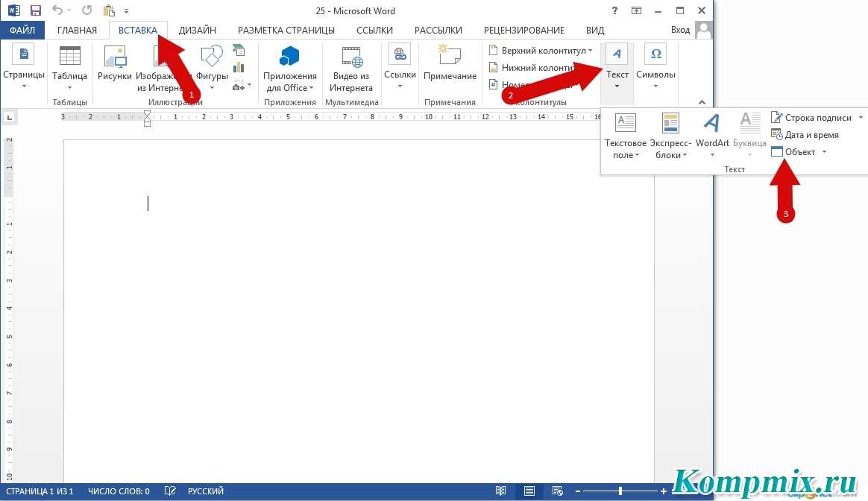
Task: Click the zoom slider handle
Action: coord(620,491)
